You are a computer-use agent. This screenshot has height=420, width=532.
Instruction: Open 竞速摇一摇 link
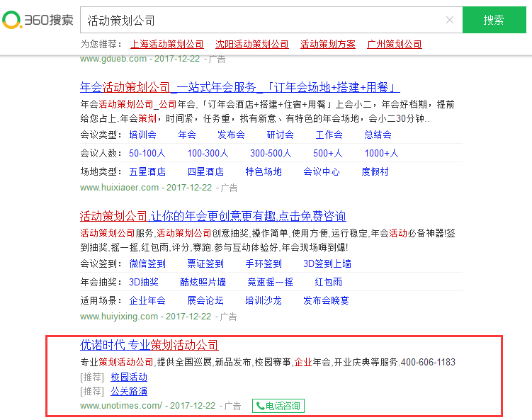270,282
